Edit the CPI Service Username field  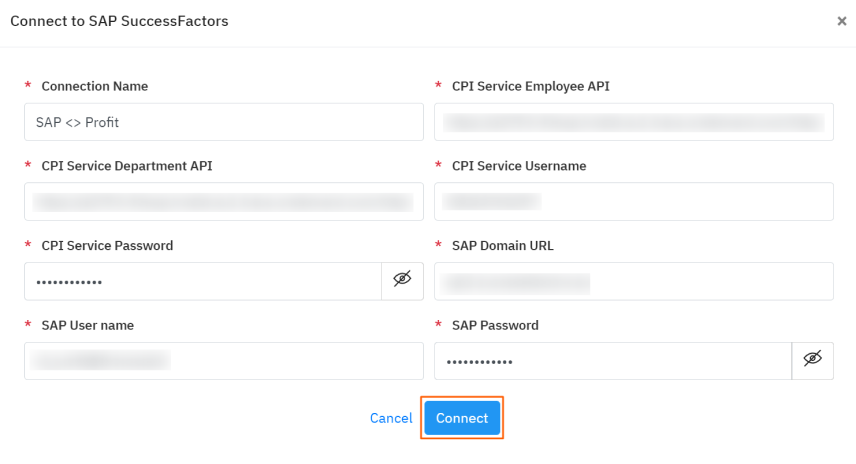click(634, 201)
